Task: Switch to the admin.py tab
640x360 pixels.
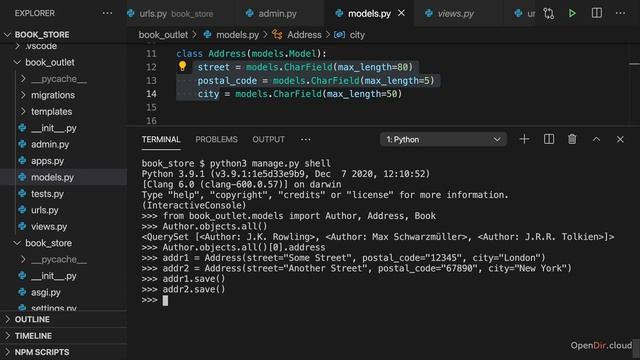Action: (x=277, y=14)
